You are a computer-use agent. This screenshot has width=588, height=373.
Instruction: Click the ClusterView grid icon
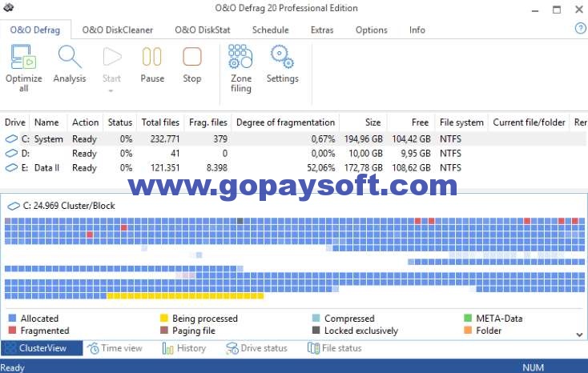click(10, 348)
